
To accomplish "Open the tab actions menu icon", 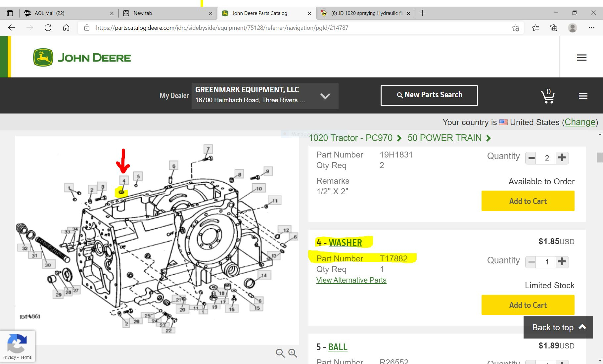I will (10, 13).
